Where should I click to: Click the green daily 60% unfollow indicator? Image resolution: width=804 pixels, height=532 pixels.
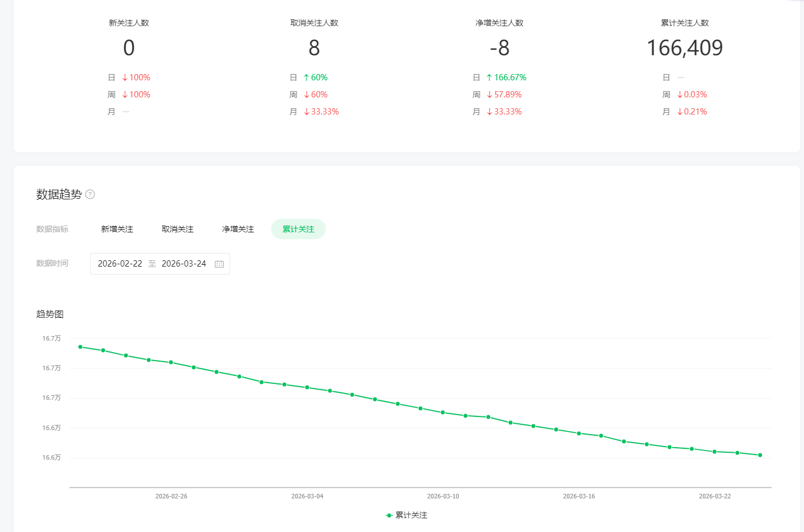315,77
